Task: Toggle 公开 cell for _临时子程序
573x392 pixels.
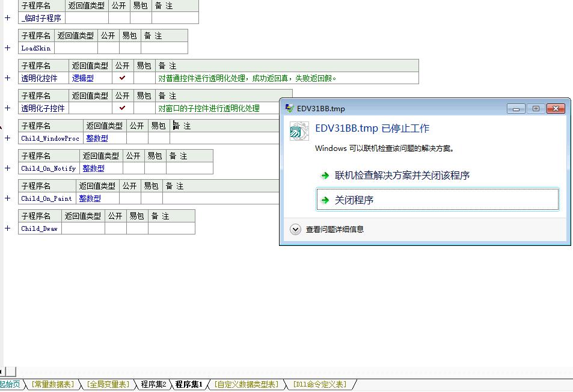Action: (119, 18)
